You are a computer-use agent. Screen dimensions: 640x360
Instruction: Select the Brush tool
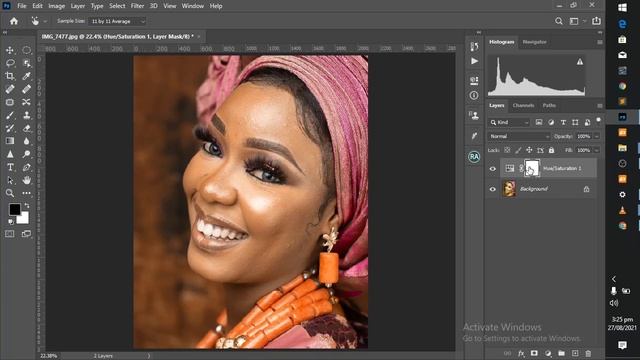10,115
